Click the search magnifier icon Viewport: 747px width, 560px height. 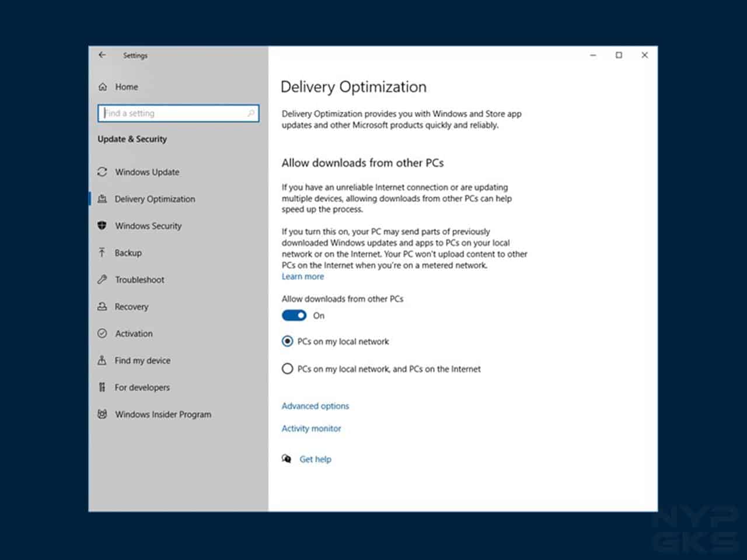point(251,113)
